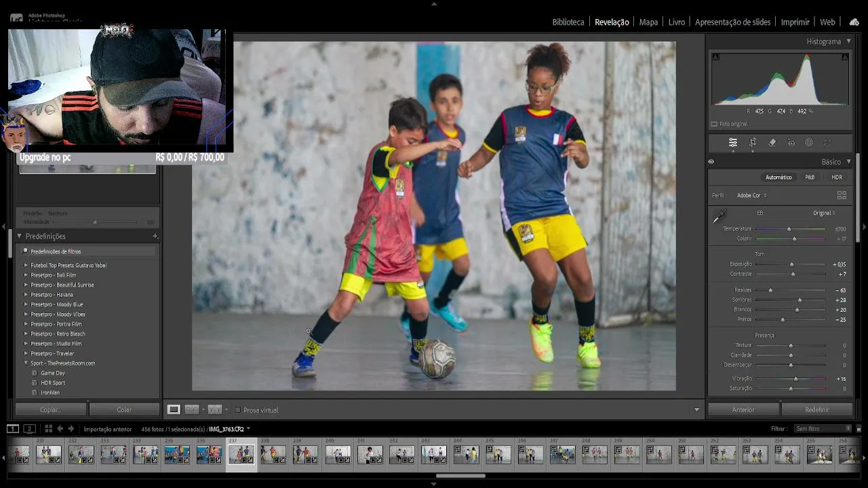This screenshot has width=868, height=488.
Task: Select the Crop overlay tool
Action: [753, 142]
